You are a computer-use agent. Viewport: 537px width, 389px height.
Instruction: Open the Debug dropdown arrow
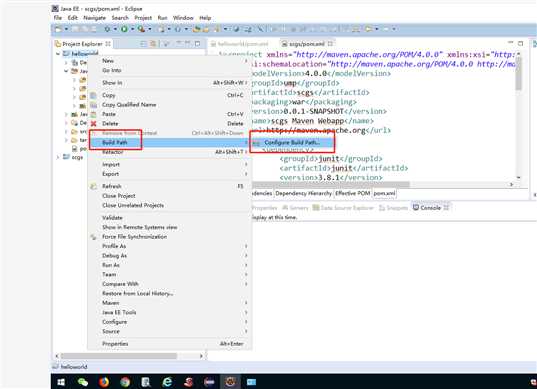coord(115,29)
